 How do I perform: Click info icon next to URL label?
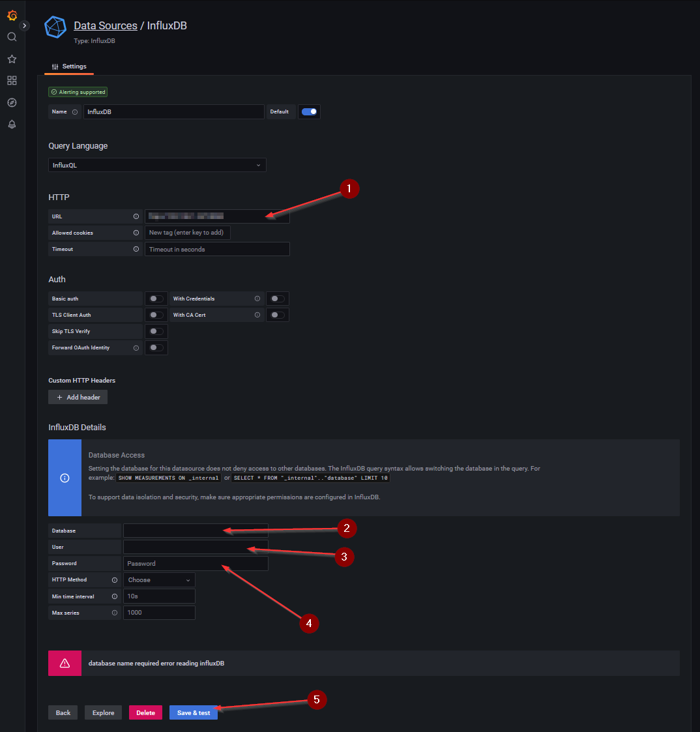(x=136, y=216)
